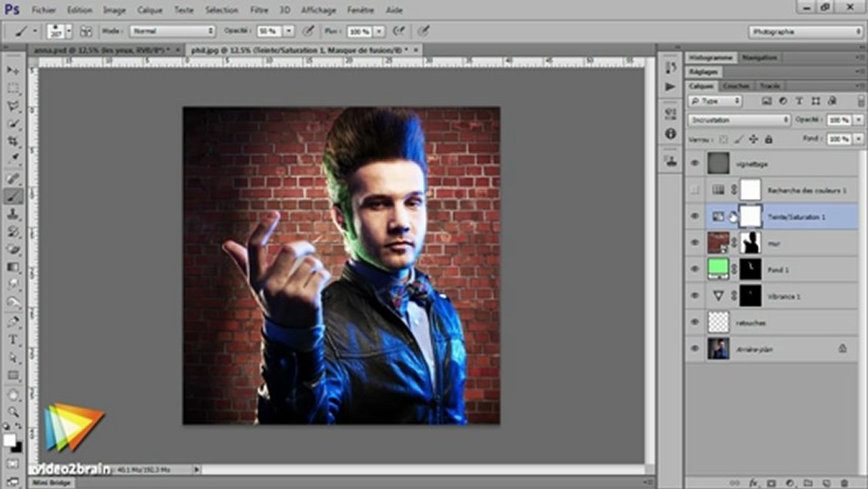Screen dimensions: 868x489
Task: Open the Filtre menu
Action: (x=259, y=10)
